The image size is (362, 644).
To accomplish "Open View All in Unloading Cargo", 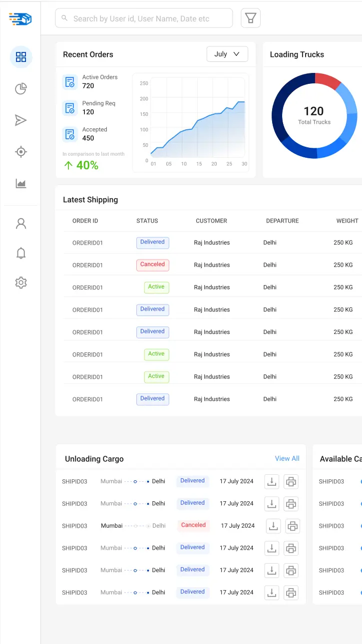I will coord(287,458).
